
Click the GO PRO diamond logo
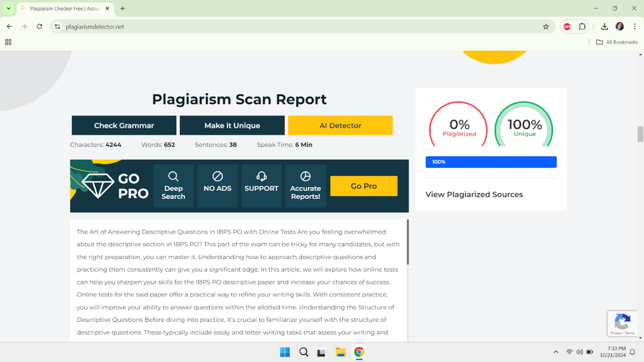pyautogui.click(x=115, y=186)
